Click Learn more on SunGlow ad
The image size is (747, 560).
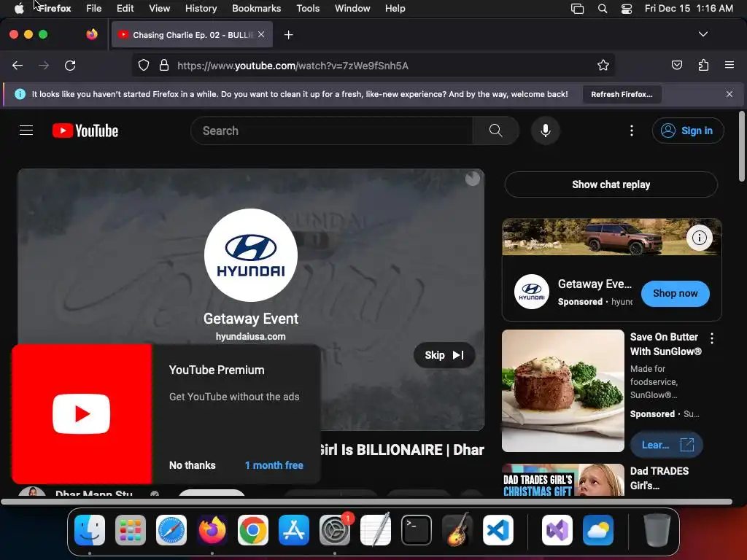click(x=667, y=445)
